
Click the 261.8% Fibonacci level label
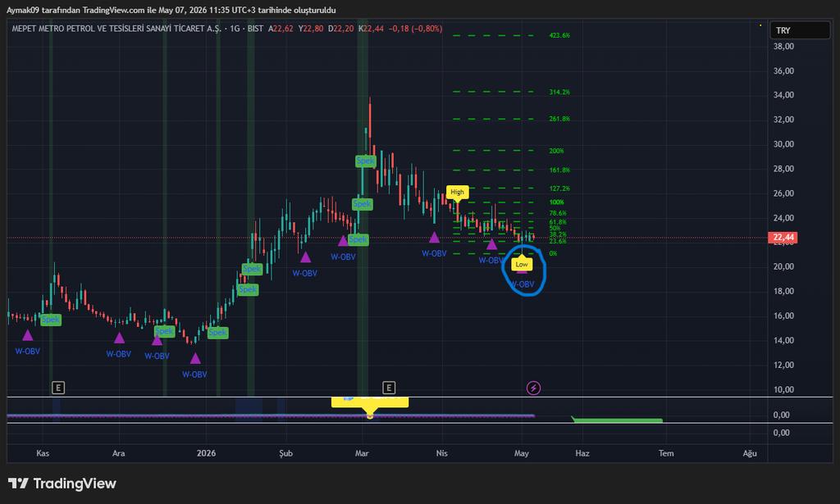coord(559,119)
